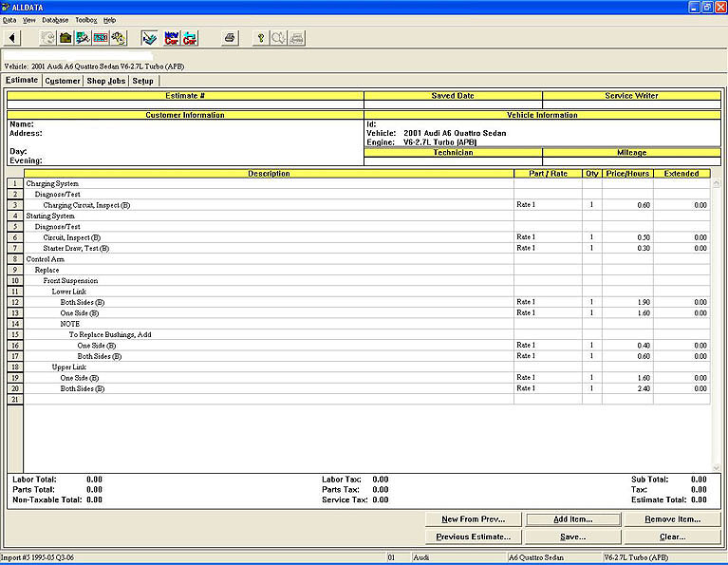Open the Toolbox menu
The image size is (728, 565).
(x=85, y=20)
